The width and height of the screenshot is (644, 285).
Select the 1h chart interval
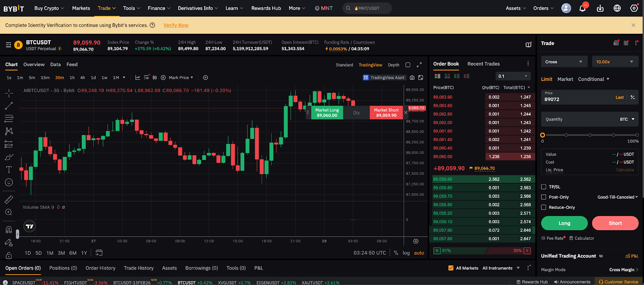[72, 77]
